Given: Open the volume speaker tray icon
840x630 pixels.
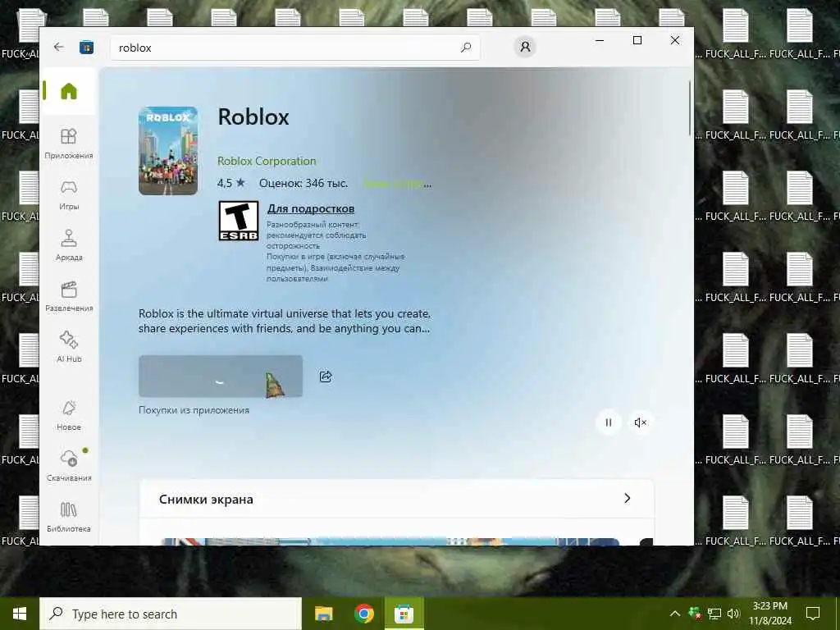Looking at the screenshot, I should [733, 614].
